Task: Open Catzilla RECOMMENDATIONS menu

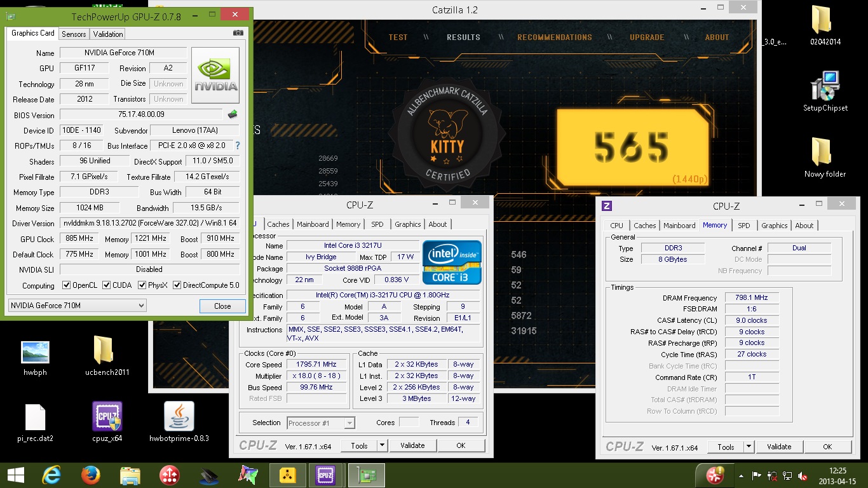Action: [555, 37]
